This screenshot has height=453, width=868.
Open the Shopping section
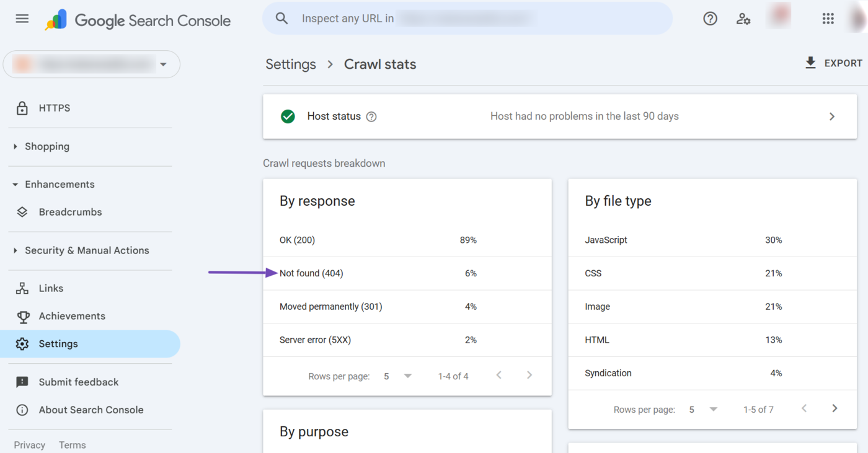[47, 146]
